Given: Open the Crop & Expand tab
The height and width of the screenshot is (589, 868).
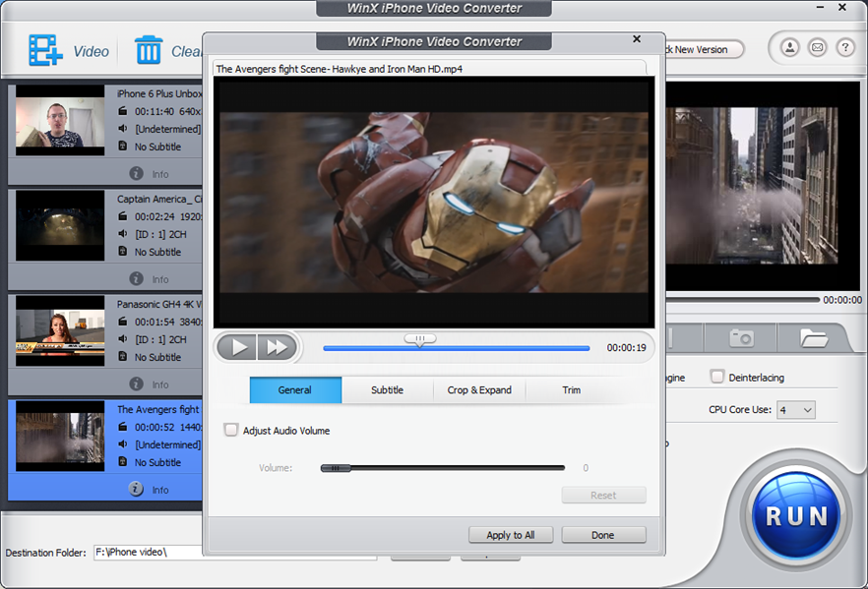Looking at the screenshot, I should (x=479, y=390).
